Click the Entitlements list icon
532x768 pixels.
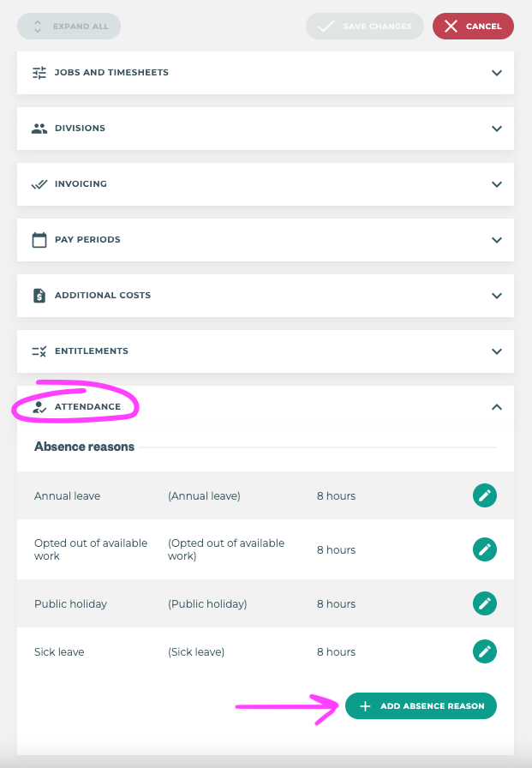[x=39, y=351]
